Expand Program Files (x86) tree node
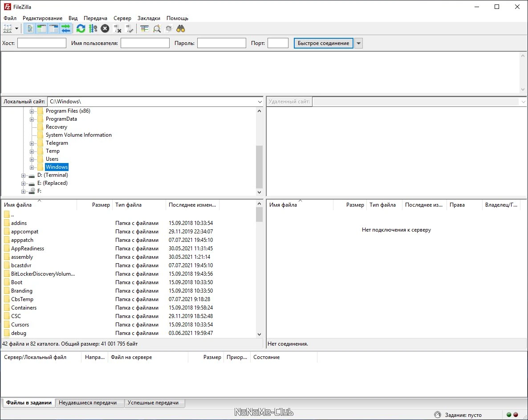The image size is (528, 420). (32, 111)
